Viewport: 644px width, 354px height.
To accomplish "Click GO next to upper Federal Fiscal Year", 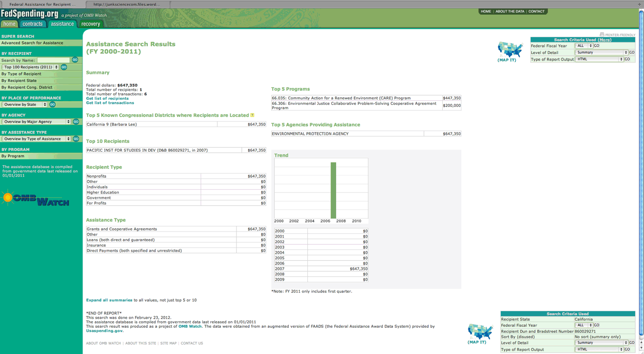I will (x=597, y=46).
